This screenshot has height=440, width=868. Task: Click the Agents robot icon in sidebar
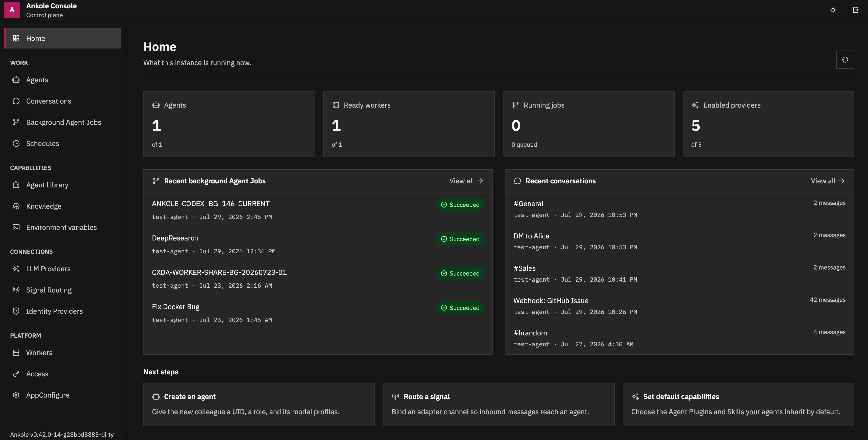(16, 80)
